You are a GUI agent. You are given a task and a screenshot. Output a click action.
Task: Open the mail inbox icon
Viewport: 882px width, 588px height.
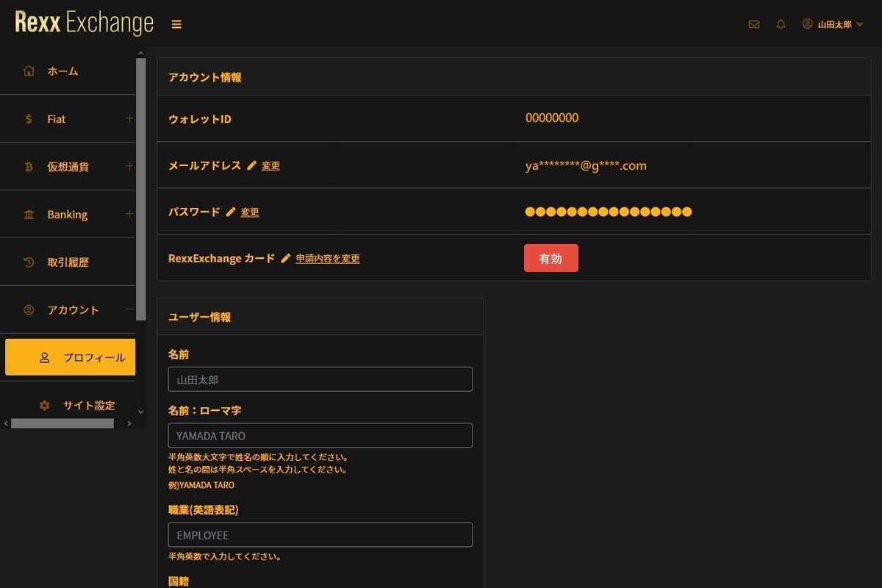753,24
